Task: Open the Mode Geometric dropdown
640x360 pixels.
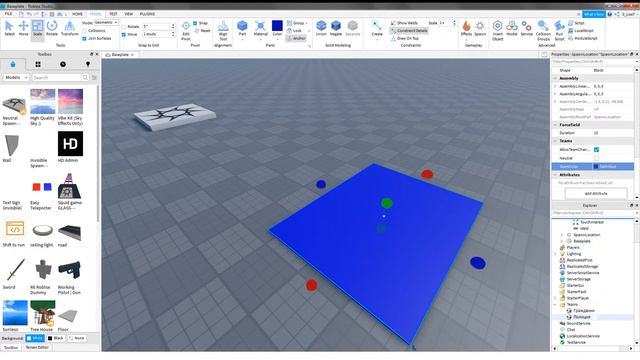Action: coord(106,22)
